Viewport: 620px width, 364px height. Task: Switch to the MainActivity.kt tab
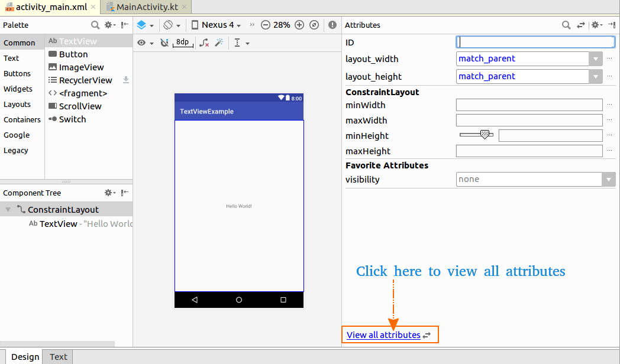pos(147,7)
